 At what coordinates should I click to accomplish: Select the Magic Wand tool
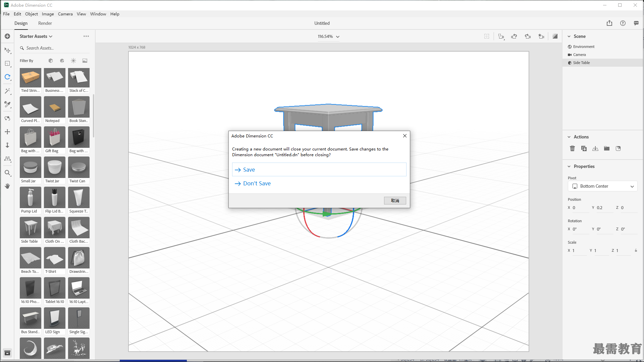click(7, 91)
